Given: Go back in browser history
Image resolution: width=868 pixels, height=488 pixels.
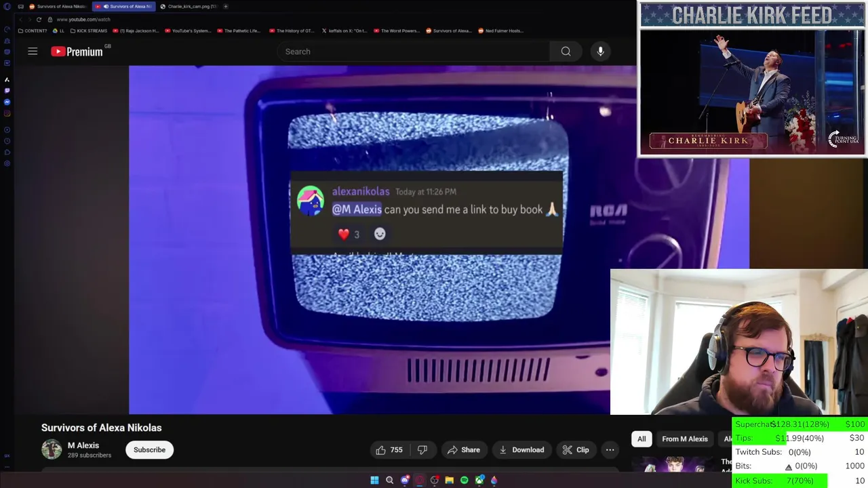Looking at the screenshot, I should pos(21,19).
